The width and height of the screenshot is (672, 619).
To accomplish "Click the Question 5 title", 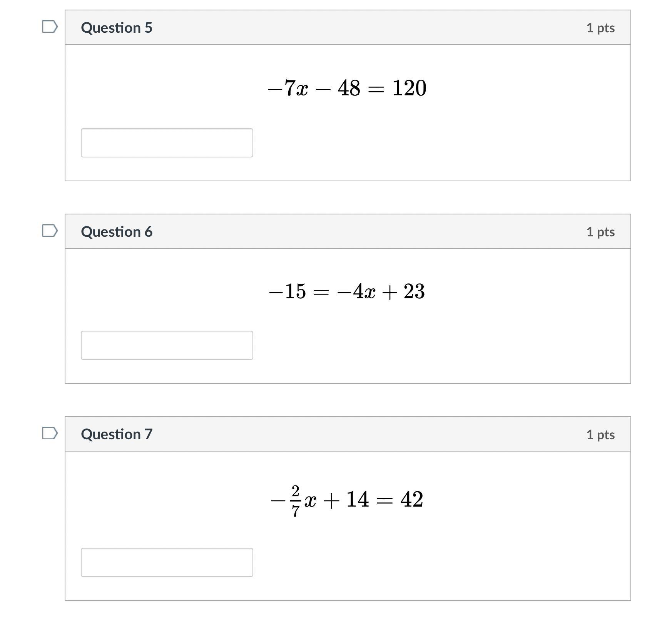I will [117, 28].
